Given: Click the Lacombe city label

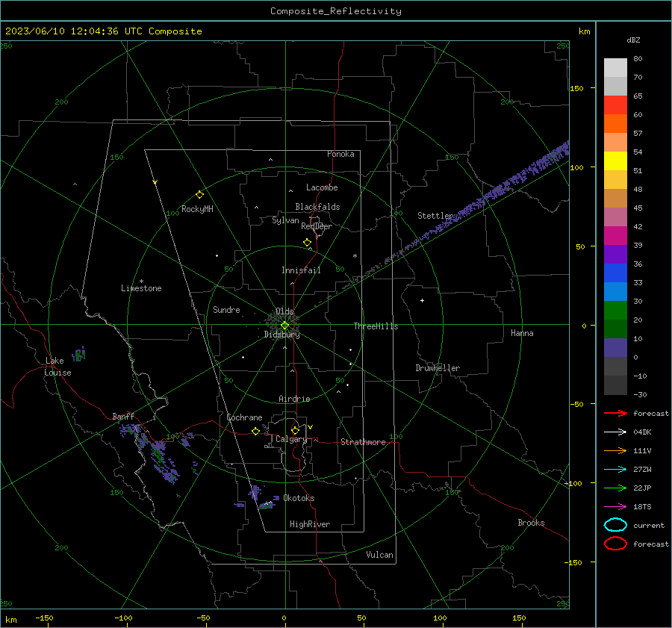Looking at the screenshot, I should click(x=322, y=187).
